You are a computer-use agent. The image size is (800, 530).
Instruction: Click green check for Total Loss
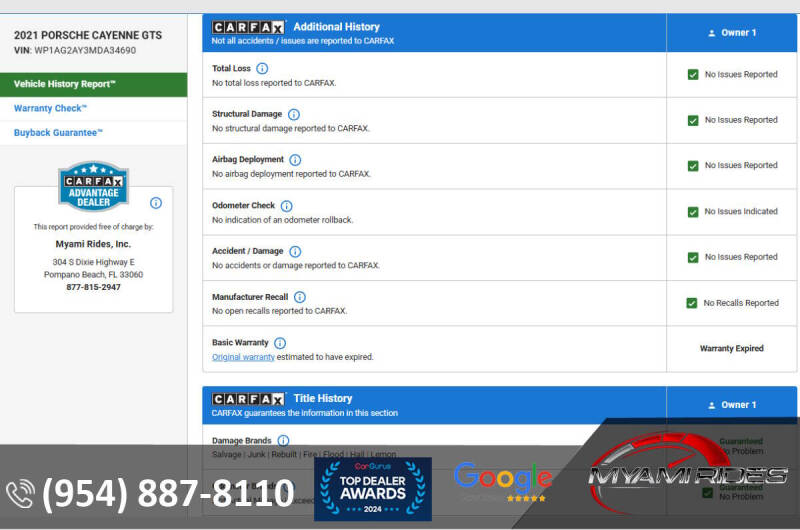[692, 75]
